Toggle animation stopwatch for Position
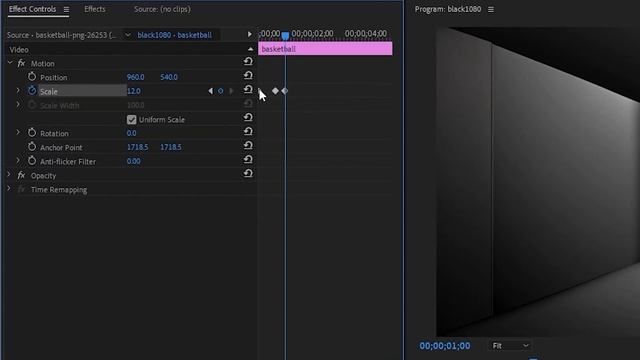This screenshot has height=360, width=640. tap(32, 77)
